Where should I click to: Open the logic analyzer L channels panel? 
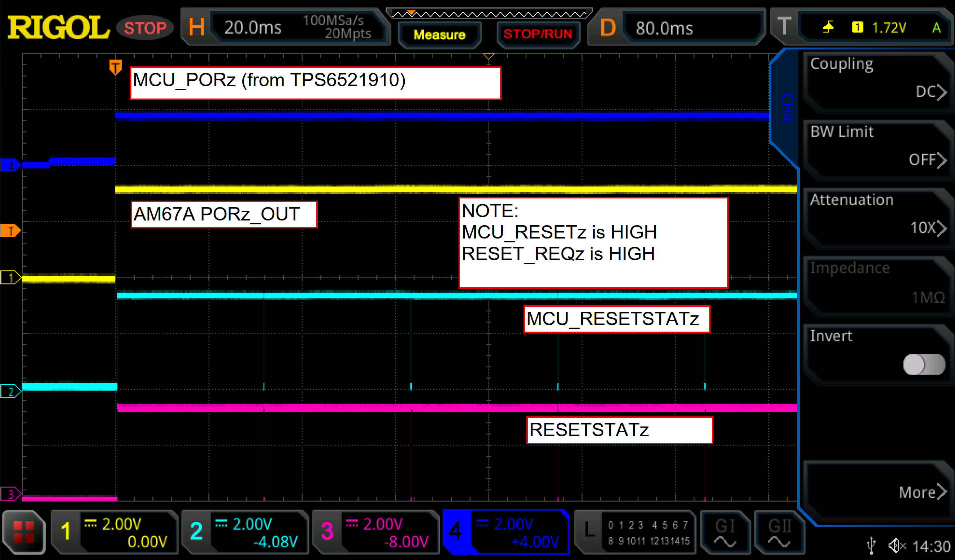635,531
